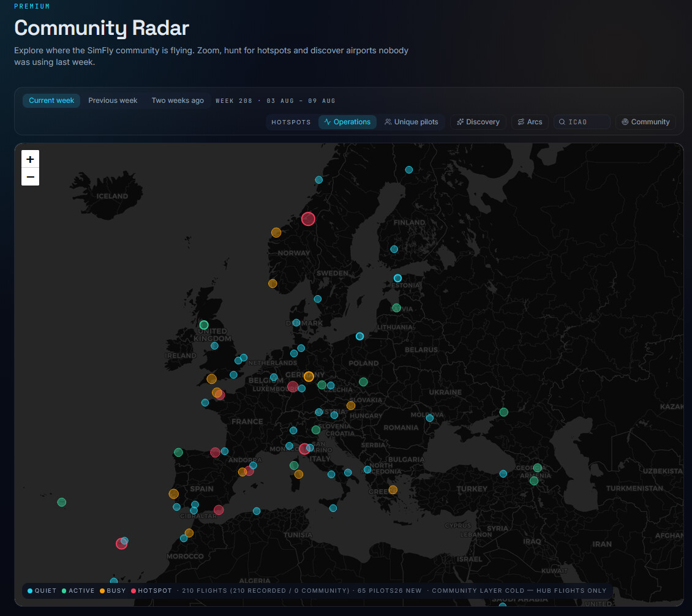
Task: Click the green marker in northwest Spain
Action: pyautogui.click(x=178, y=453)
